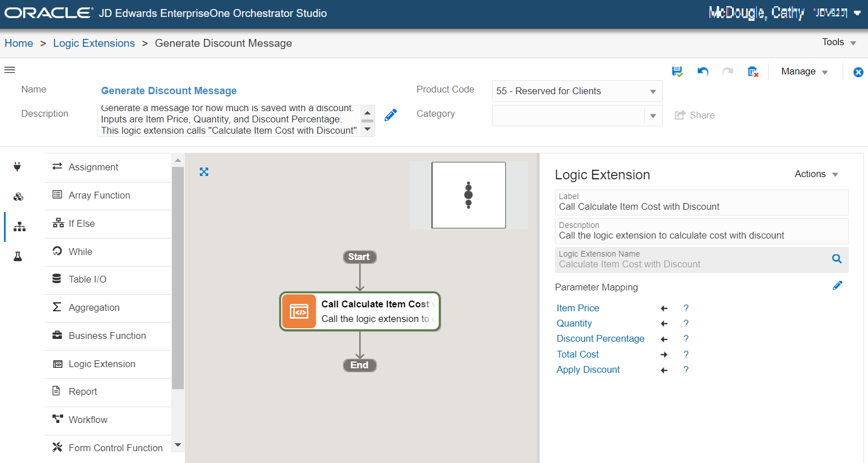Select the Form Control Function palette item
This screenshot has height=463, width=868.
click(x=108, y=448)
